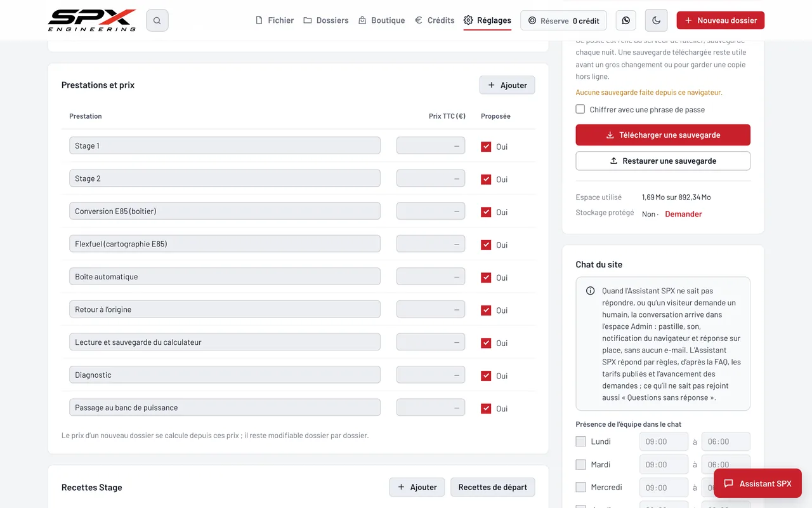Click the Stage 2 price field

pos(431,178)
